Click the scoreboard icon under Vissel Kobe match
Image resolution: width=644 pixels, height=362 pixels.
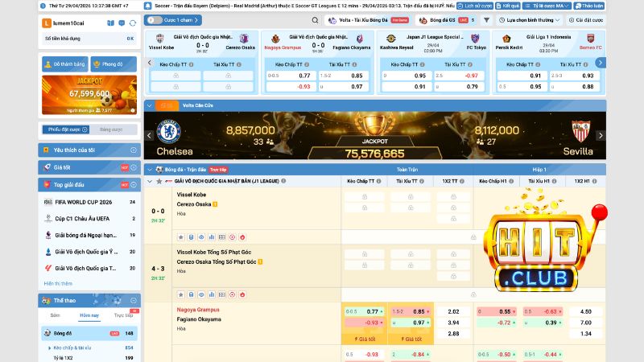pos(222,237)
